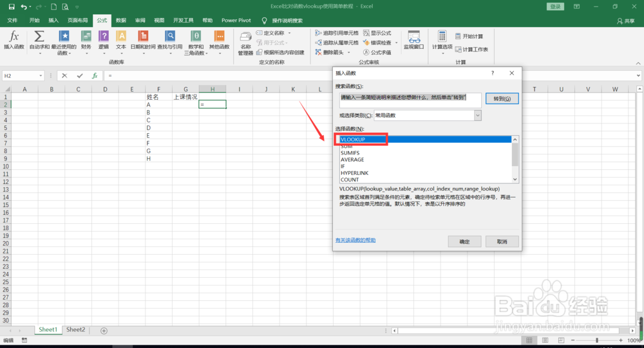Click the Share (共享) button

[x=625, y=21]
